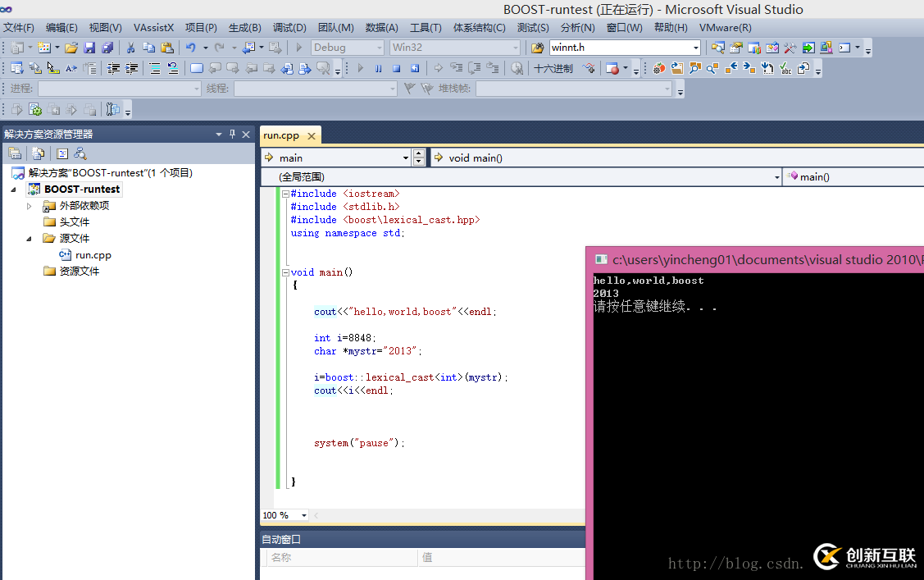Click the Open File folder icon

click(x=71, y=48)
